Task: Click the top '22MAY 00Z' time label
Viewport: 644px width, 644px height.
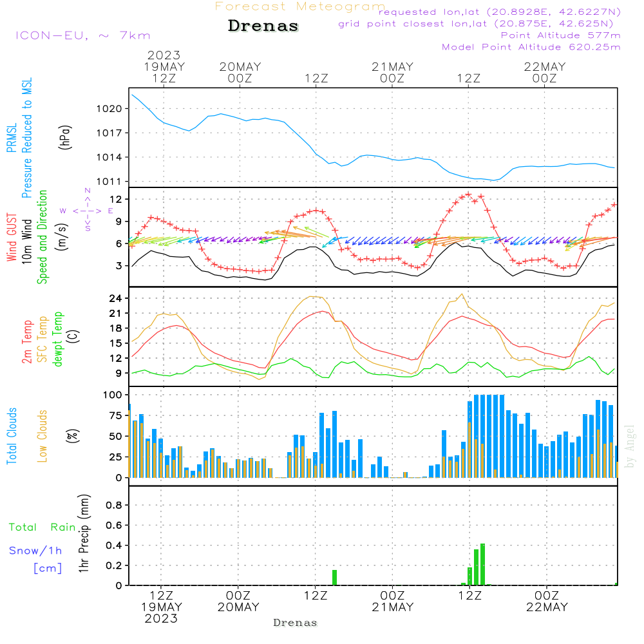Action: coord(545,73)
